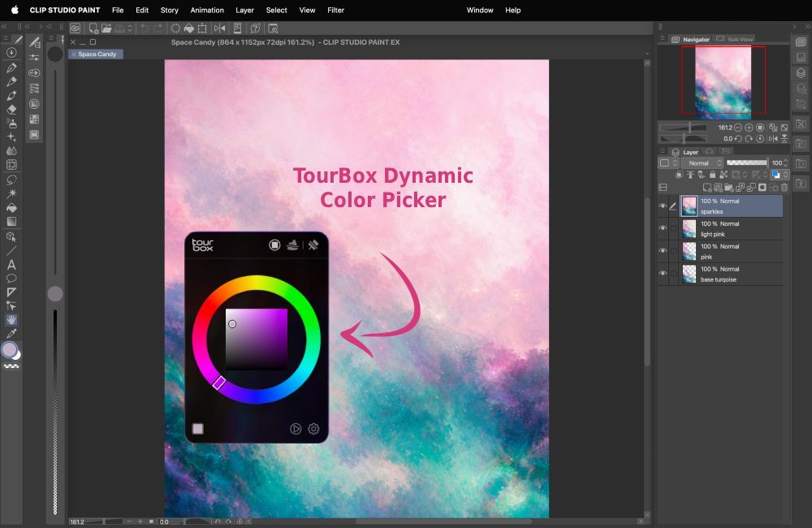Image resolution: width=812 pixels, height=528 pixels.
Task: Open TourBox color picker settings gear
Action: click(313, 429)
